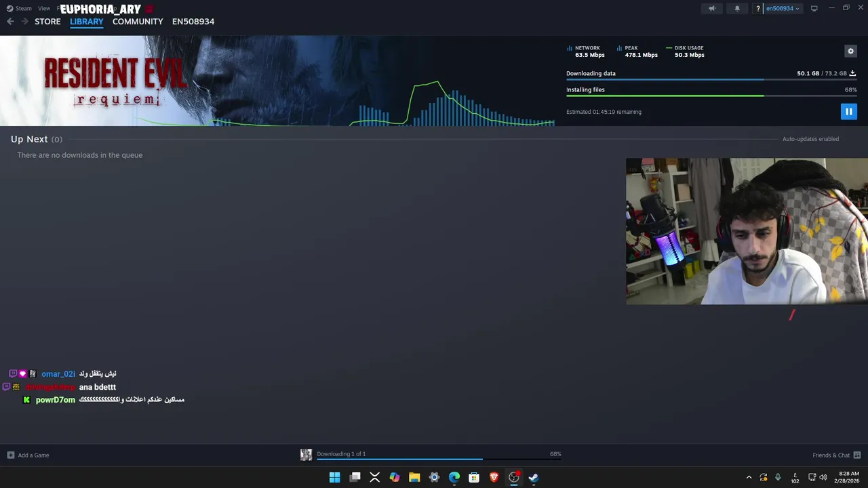Viewport: 868px width, 488px height.
Task: Open File Explorer from the taskbar
Action: point(414,477)
